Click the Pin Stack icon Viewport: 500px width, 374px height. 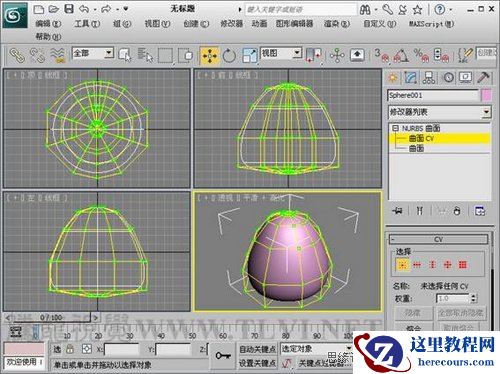[x=397, y=211]
